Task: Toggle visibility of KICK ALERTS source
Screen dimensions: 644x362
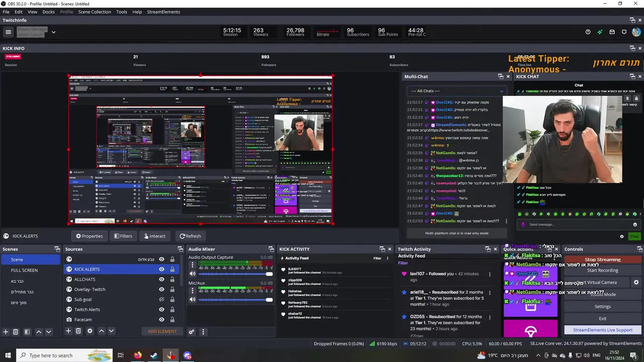Action: coord(162,269)
